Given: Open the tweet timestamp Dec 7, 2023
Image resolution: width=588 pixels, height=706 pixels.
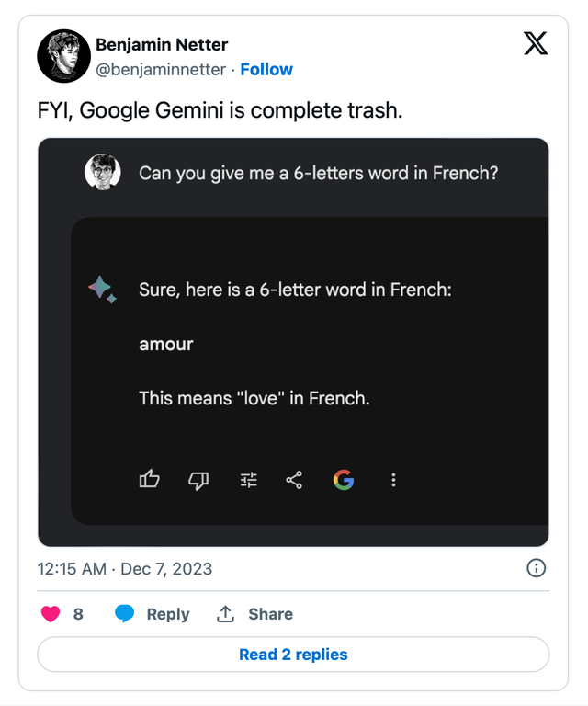Looking at the screenshot, I should click(x=125, y=569).
